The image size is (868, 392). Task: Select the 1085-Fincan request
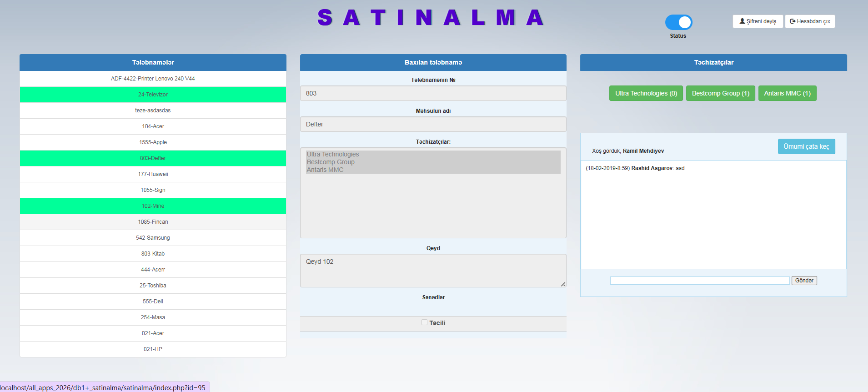(x=153, y=222)
